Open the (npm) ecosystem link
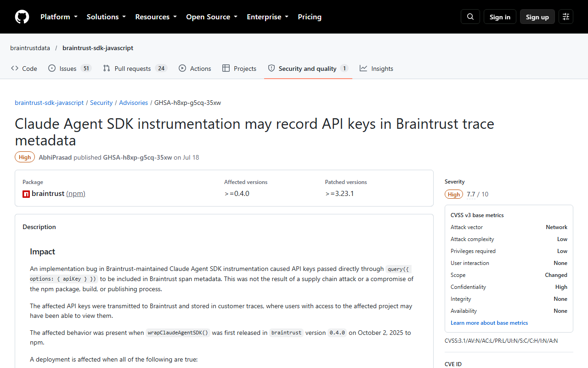Viewport: 588px width, 368px height. point(76,194)
